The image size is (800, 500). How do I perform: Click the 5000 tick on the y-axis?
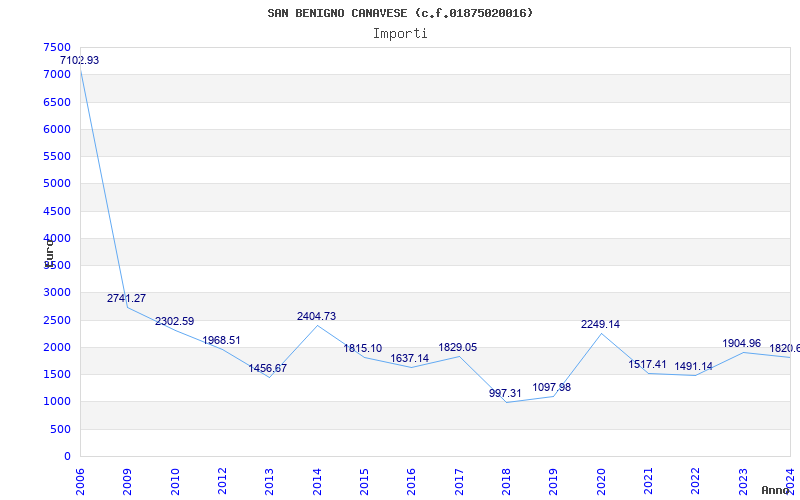coord(57,184)
